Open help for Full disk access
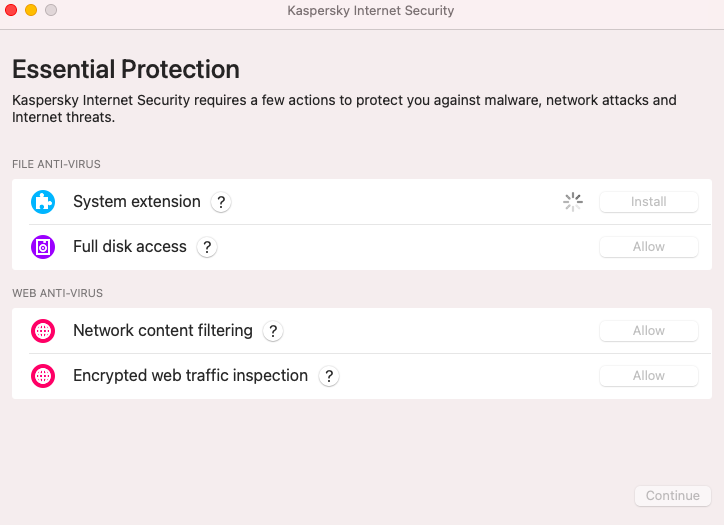This screenshot has width=724, height=525. 207,247
